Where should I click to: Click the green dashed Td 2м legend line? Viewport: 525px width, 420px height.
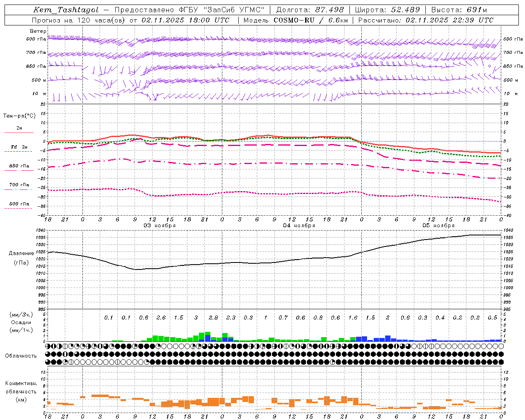(18, 151)
